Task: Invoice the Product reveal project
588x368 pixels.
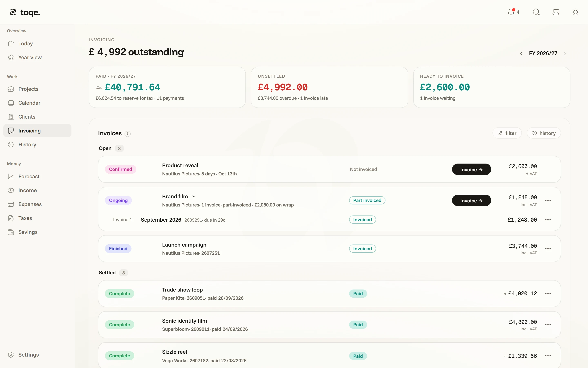Action: click(x=471, y=169)
